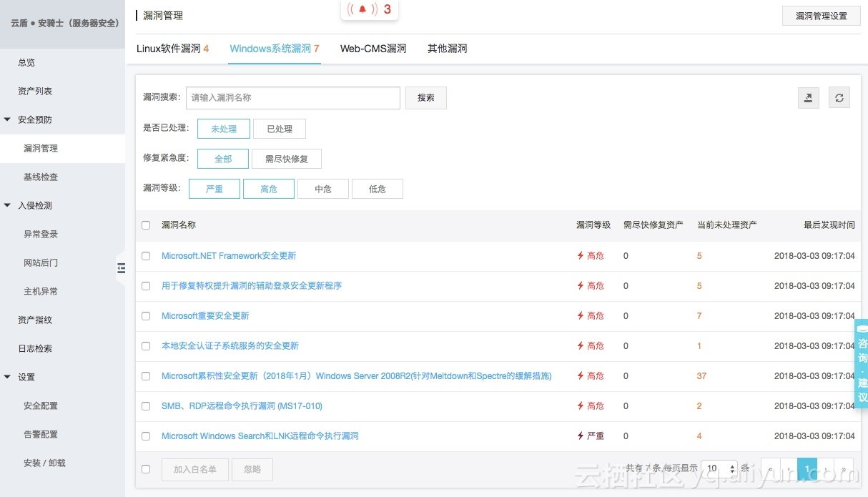This screenshot has height=497, width=868.
Task: Check the SMB、RDP远程命令执行漏洞 row checkbox
Action: pyautogui.click(x=146, y=406)
